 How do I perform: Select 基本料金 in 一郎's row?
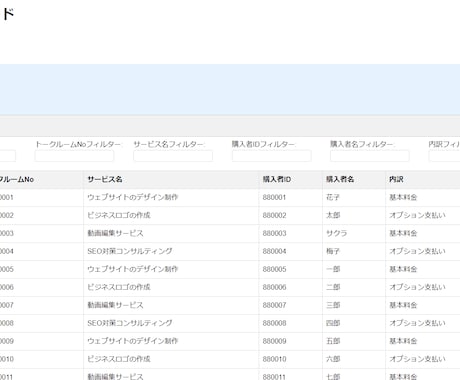(403, 269)
